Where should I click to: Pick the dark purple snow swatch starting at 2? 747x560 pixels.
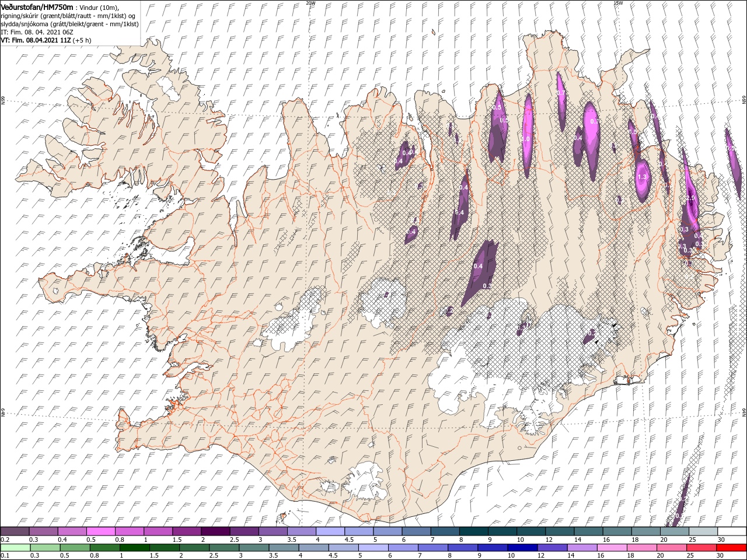215,531
